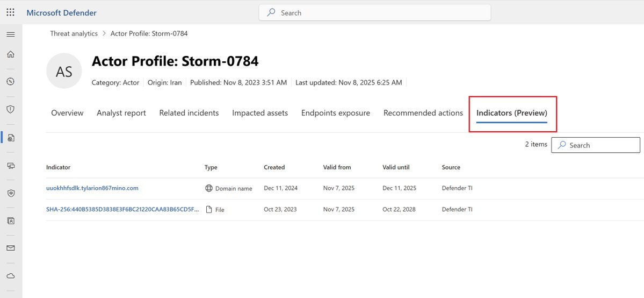The width and height of the screenshot is (644, 298).
Task: Sort by the Valid from column
Action: click(x=337, y=167)
